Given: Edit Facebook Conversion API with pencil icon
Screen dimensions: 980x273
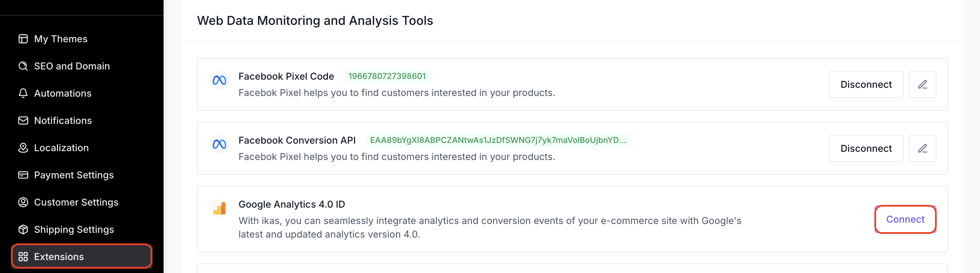Looking at the screenshot, I should (922, 148).
